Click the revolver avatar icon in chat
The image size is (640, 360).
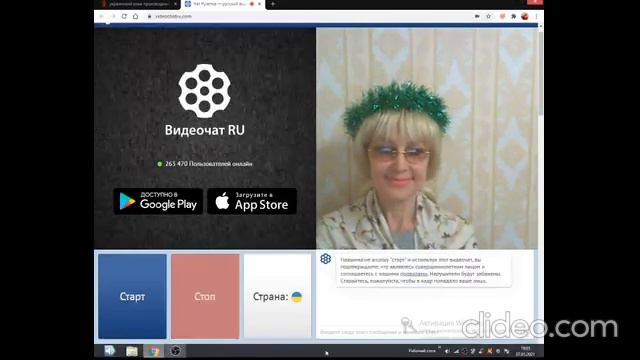[325, 259]
